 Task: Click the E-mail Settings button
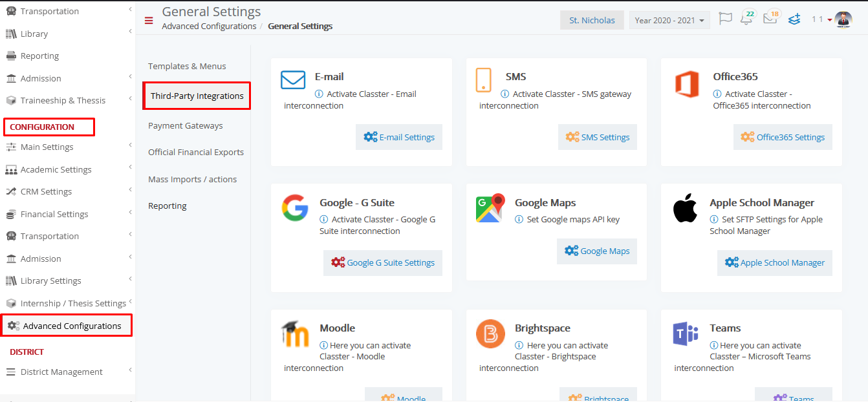[399, 137]
